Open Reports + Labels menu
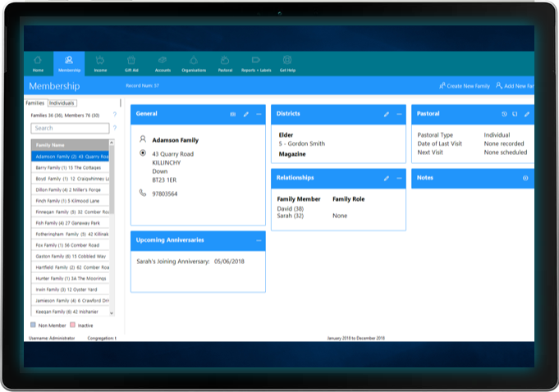 pos(255,63)
